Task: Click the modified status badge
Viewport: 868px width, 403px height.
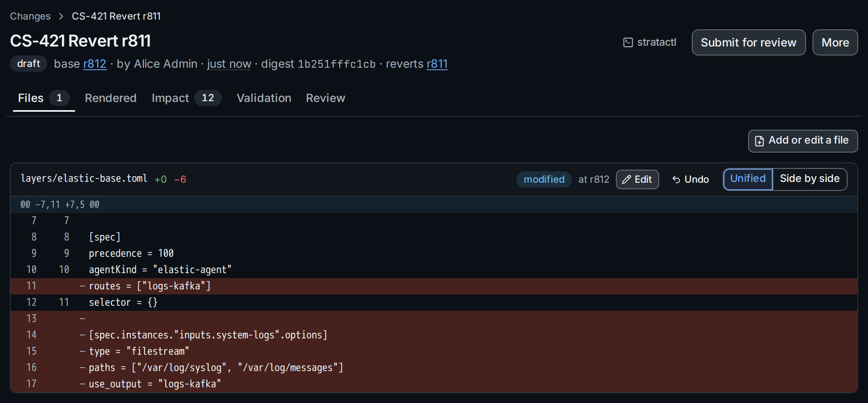Action: [544, 179]
